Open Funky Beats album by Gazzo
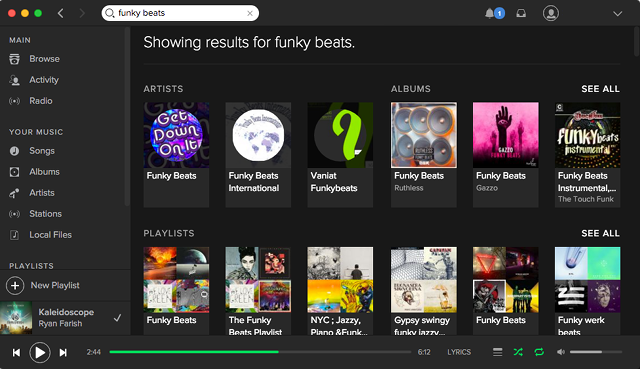This screenshot has width=640, height=369. point(506,135)
